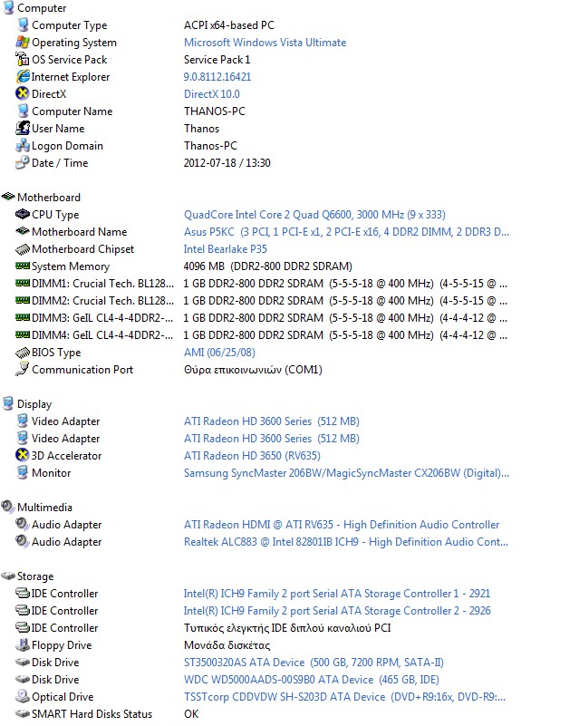Select the Τυπικός ελεγκτής IDE controller value
This screenshot has width=588, height=726.
287,628
